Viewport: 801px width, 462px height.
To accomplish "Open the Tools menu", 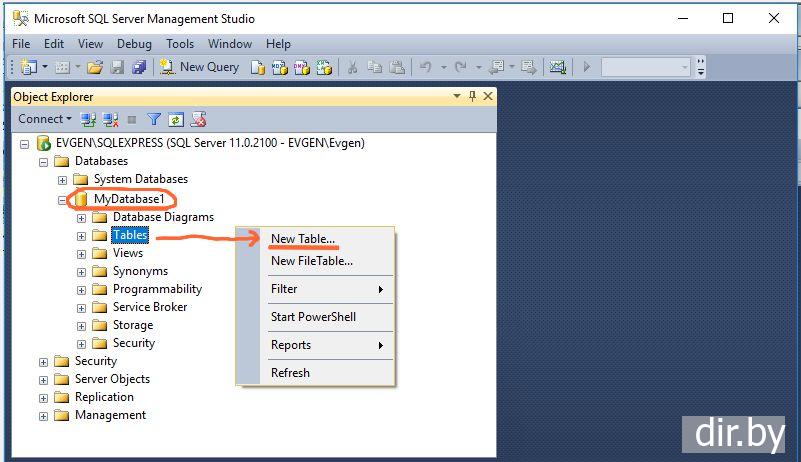I will (x=180, y=44).
